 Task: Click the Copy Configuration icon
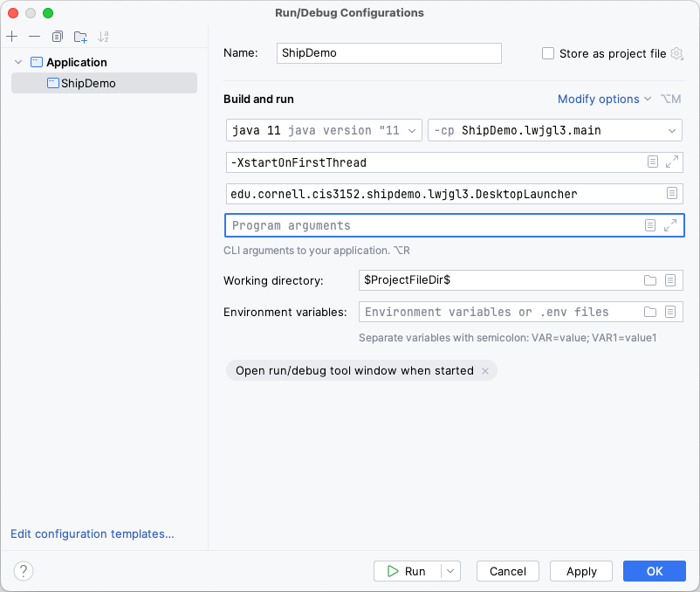tap(58, 37)
